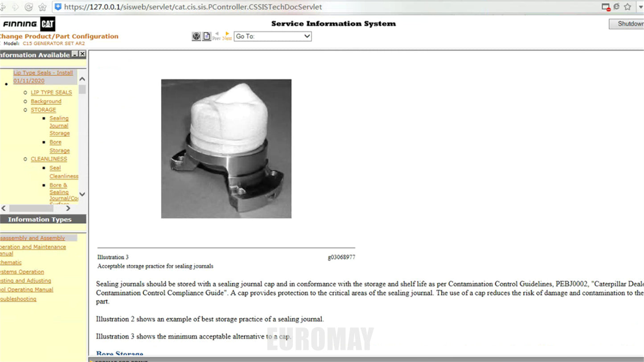Viewport: 644px width, 362px height.
Task: Click the blue shield icon in address bar
Action: pos(58,7)
